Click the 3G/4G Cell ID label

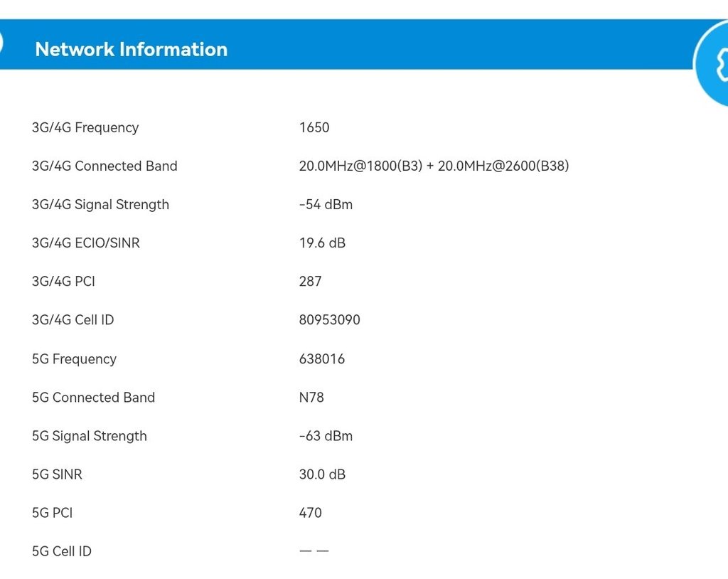click(x=73, y=320)
